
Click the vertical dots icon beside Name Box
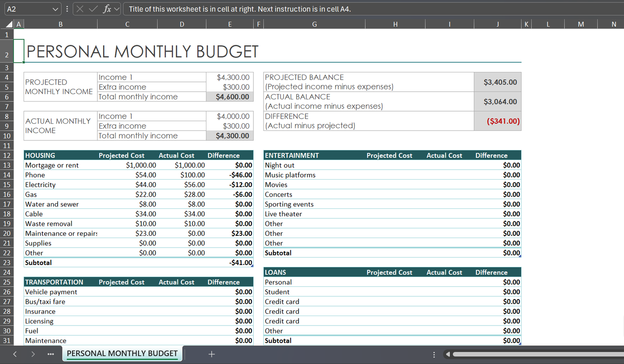coord(67,9)
